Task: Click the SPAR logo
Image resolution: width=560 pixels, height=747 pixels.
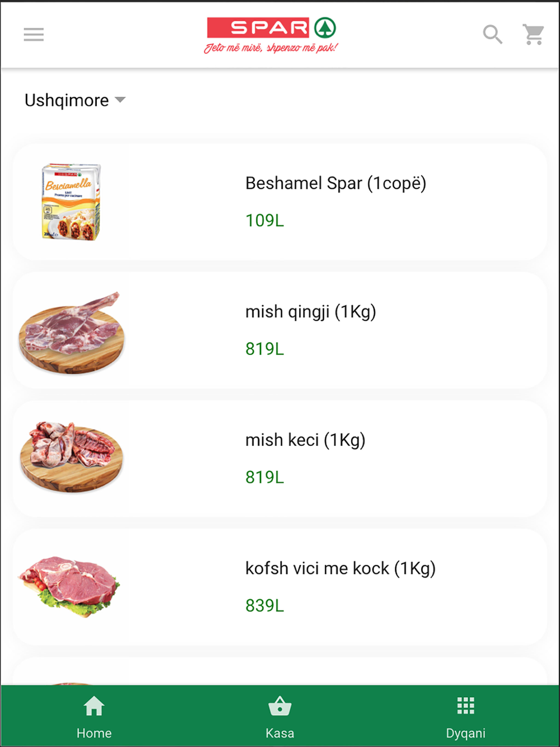Action: click(x=272, y=35)
